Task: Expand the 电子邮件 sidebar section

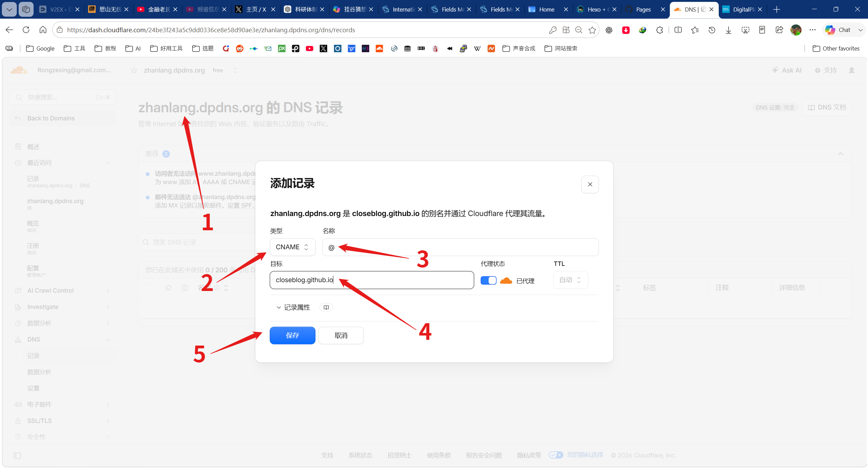Action: [63, 405]
